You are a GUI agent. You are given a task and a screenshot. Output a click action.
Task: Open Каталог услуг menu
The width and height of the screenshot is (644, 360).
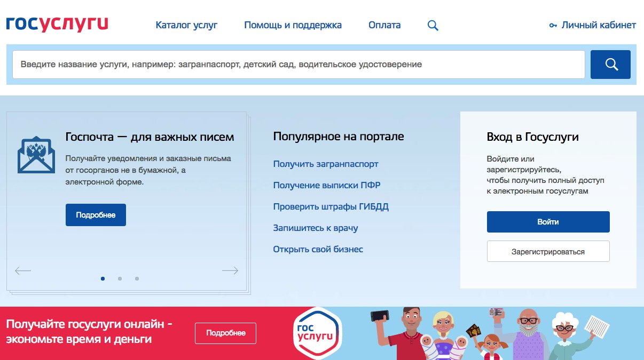[187, 25]
